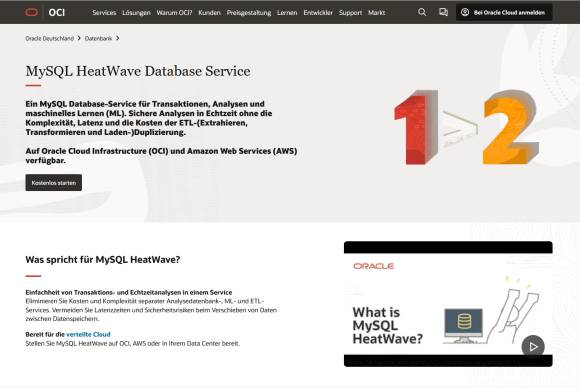Open the Kunden menu
The height and width of the screenshot is (388, 580).
(209, 13)
